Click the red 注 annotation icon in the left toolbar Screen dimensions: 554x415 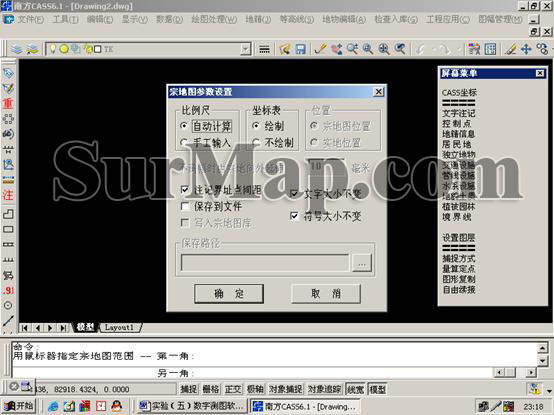click(8, 195)
